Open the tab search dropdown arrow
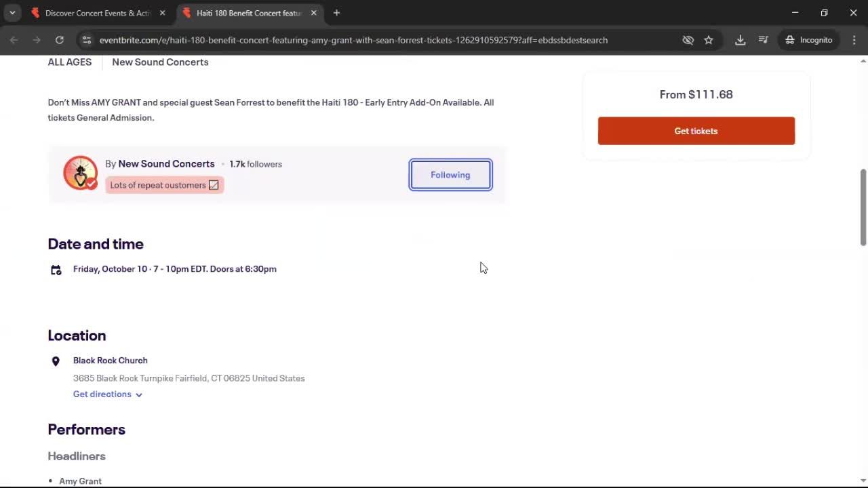The width and height of the screenshot is (868, 488). pyautogui.click(x=12, y=13)
